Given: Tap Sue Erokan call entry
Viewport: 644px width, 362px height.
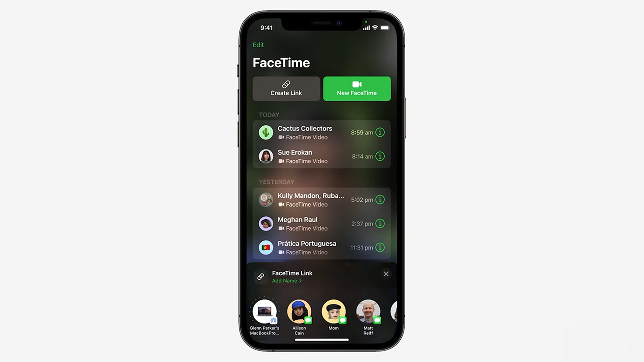Looking at the screenshot, I should pyautogui.click(x=322, y=157).
